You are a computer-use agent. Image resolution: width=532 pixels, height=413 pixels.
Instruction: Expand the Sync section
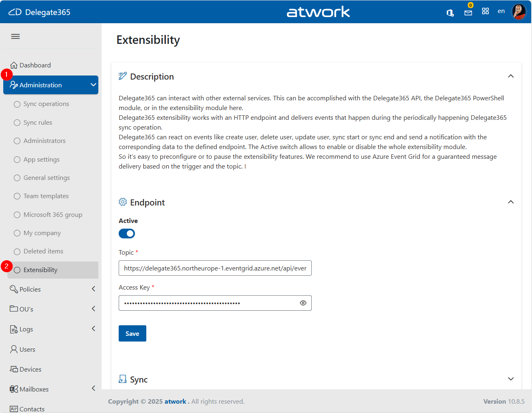pos(511,378)
